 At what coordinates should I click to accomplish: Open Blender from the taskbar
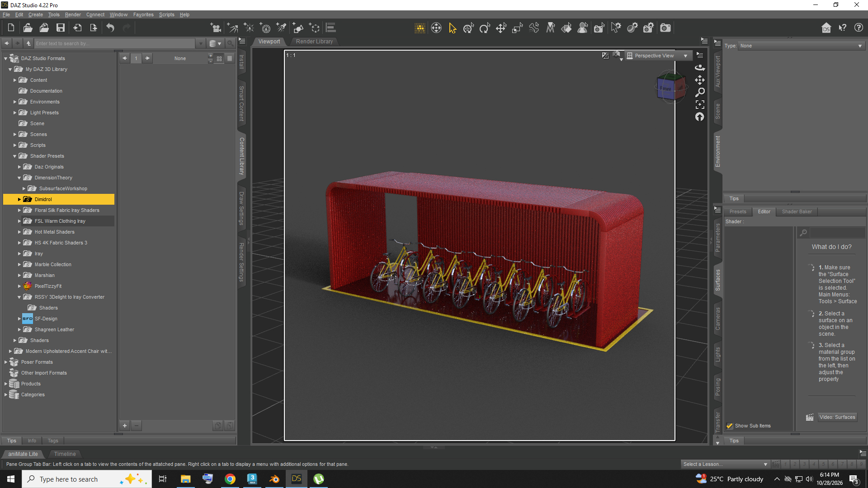coord(274,479)
